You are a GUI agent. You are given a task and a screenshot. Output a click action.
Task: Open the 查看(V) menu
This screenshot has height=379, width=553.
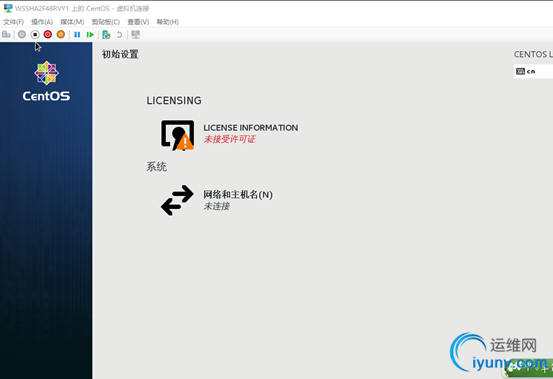pyautogui.click(x=138, y=22)
